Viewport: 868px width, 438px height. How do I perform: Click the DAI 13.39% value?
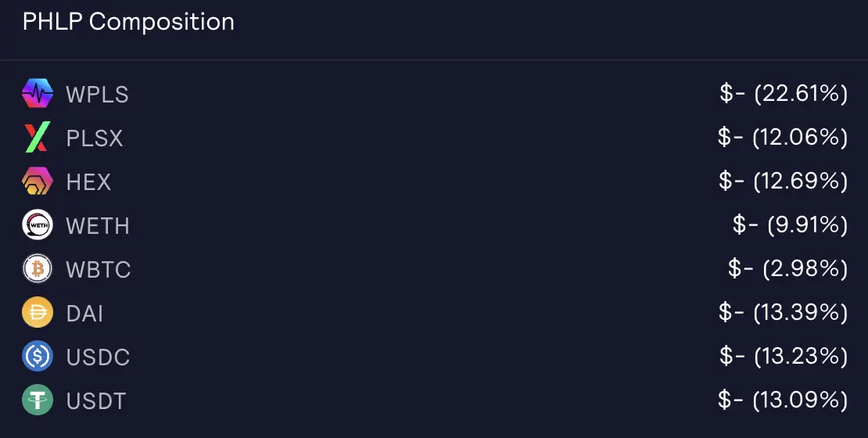[783, 312]
